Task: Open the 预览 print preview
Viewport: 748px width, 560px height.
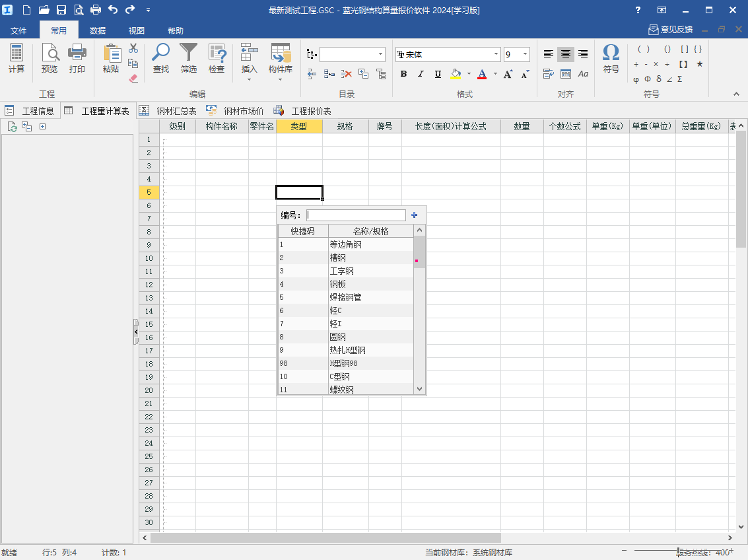Action: coord(50,58)
